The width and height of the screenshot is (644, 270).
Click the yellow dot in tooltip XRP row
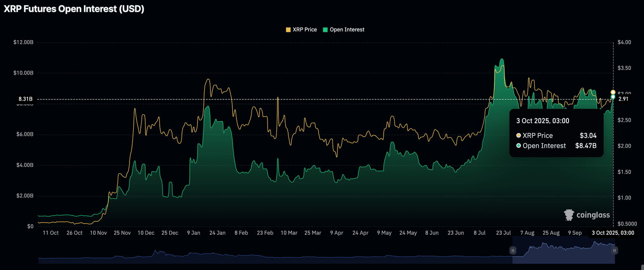519,135
